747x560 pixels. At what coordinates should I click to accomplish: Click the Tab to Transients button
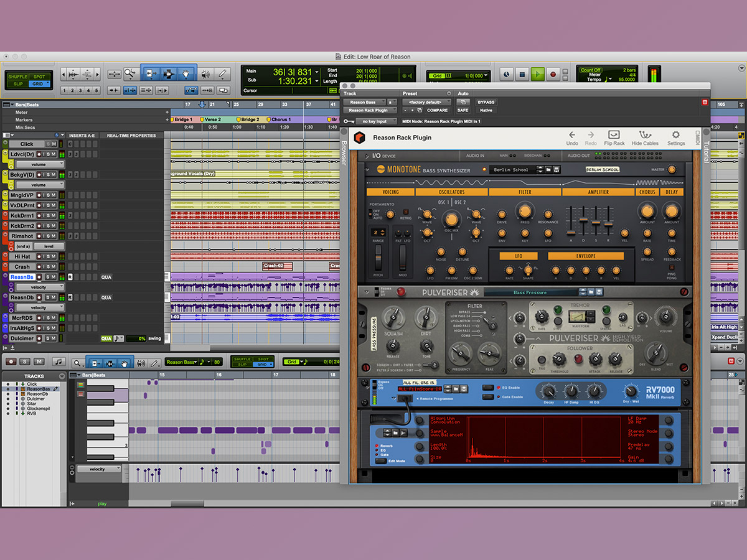pos(114,90)
